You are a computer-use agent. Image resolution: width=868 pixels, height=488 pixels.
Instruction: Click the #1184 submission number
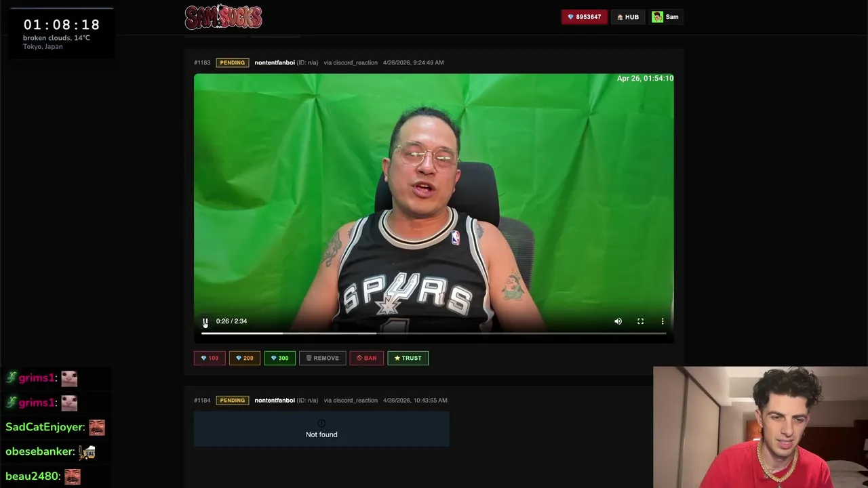pyautogui.click(x=202, y=400)
